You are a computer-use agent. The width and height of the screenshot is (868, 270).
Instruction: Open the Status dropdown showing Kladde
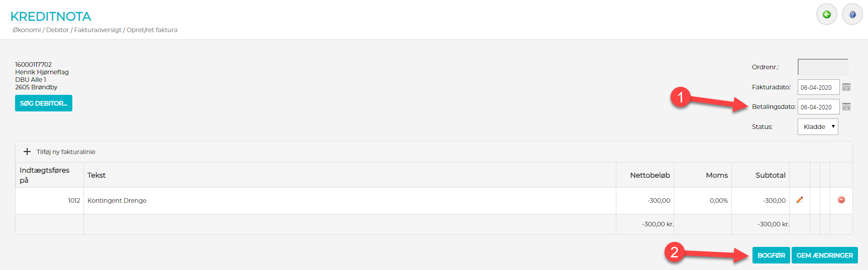pyautogui.click(x=818, y=127)
